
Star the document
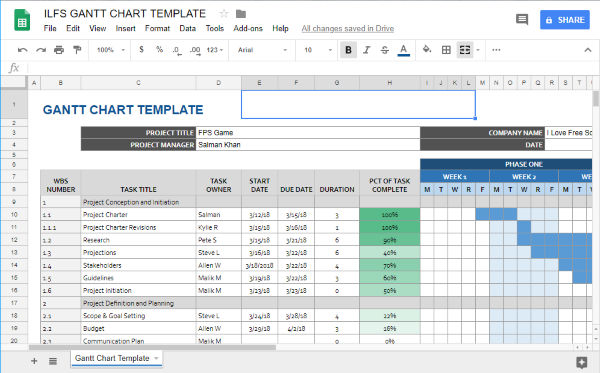[223, 14]
